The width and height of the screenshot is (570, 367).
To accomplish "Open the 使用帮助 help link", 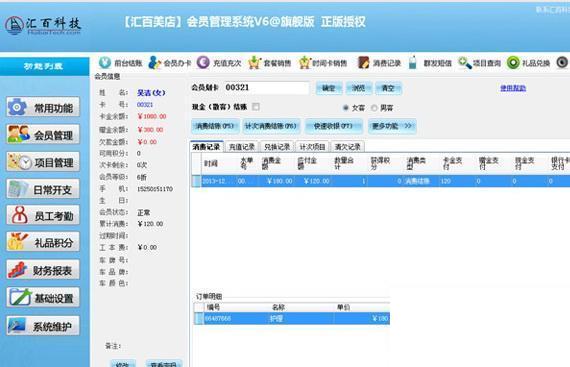I will pyautogui.click(x=513, y=88).
